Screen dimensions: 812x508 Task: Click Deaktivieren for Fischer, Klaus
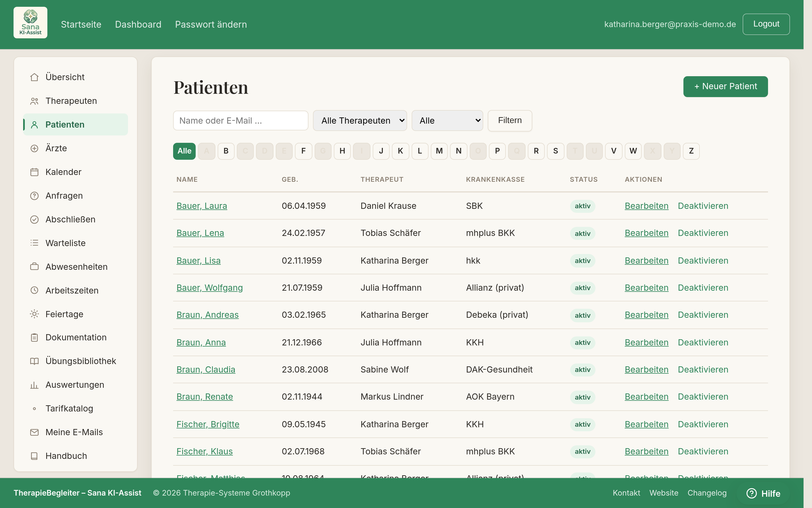pos(703,452)
